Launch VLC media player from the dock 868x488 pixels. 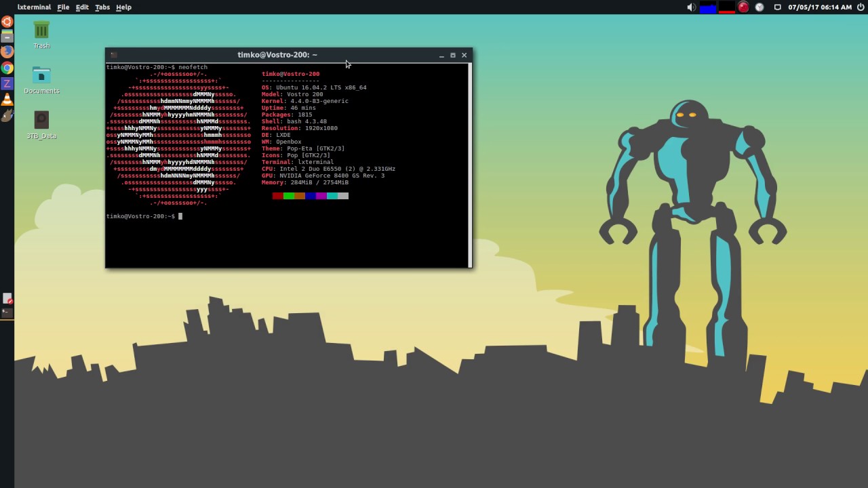coord(7,100)
